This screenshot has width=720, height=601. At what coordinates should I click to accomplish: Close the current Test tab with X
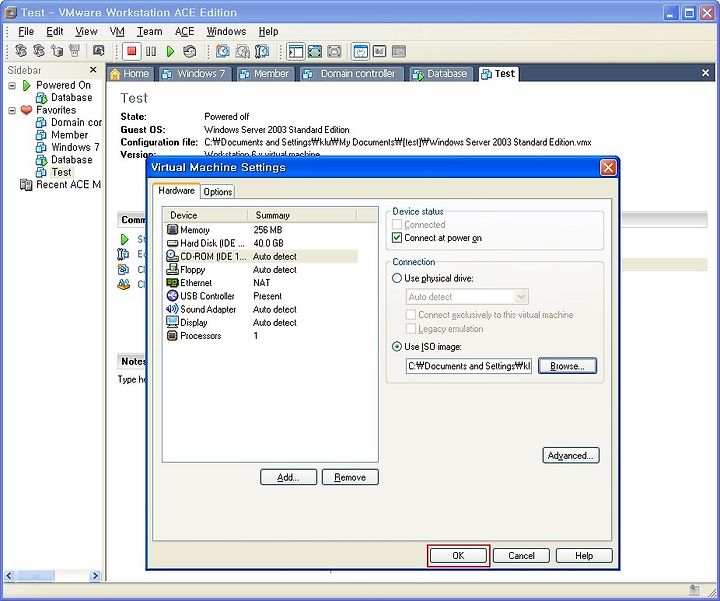(x=705, y=73)
